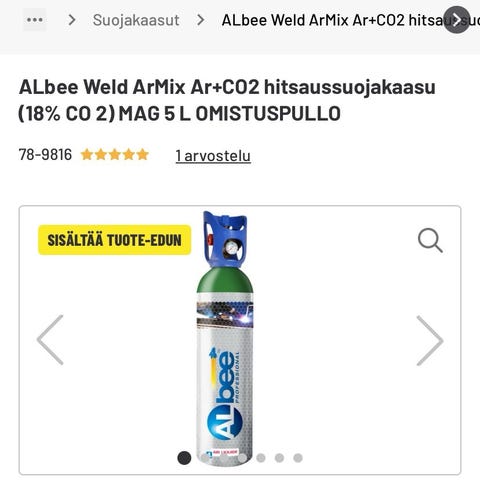Screen dimensions: 480x480
Task: Open the magnifier zoom icon on product image
Action: tap(430, 240)
